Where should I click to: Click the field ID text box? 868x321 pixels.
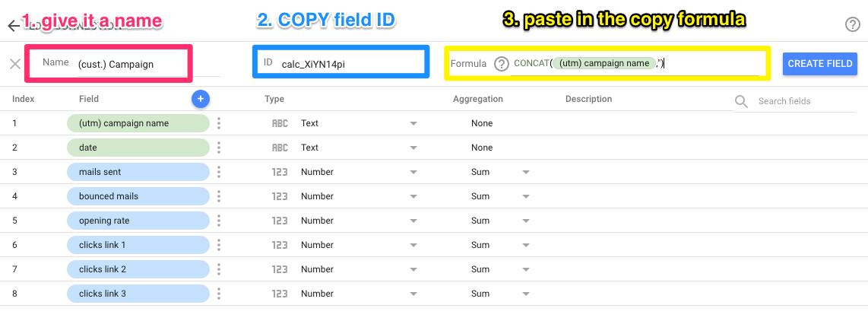tap(346, 64)
